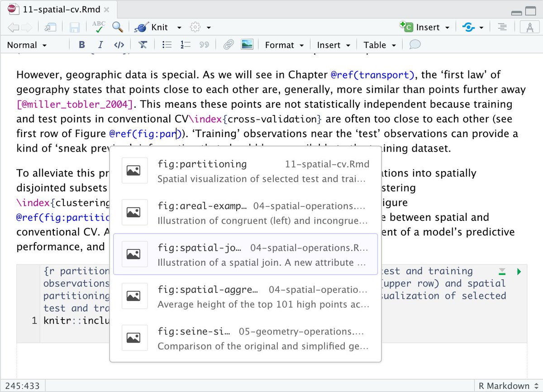
Task: Insert image icon in toolbar
Action: pyautogui.click(x=247, y=45)
